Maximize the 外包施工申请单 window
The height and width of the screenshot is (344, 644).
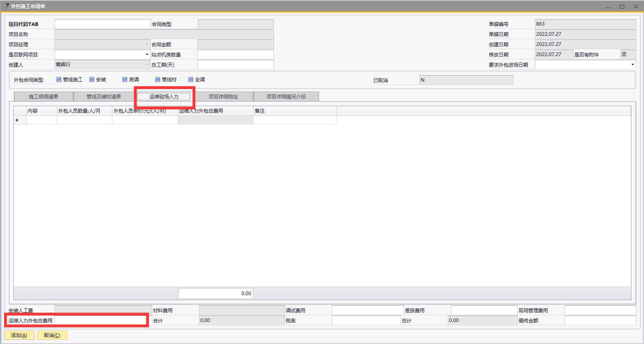coord(622,7)
